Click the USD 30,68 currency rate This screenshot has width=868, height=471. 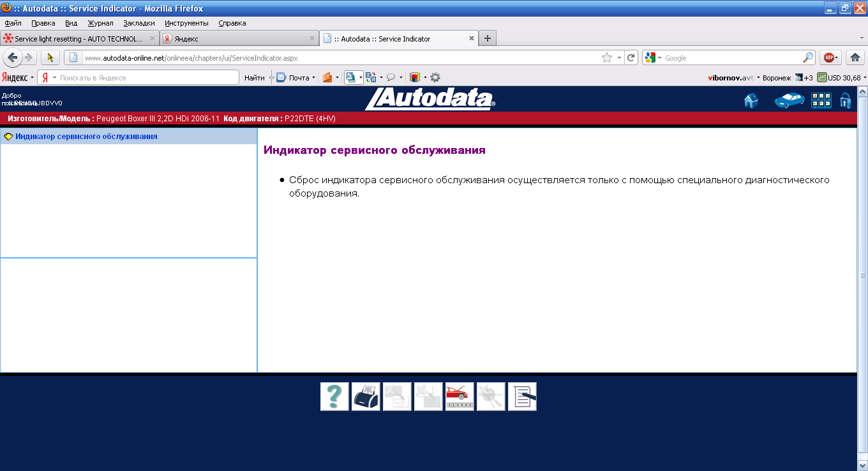click(839, 78)
